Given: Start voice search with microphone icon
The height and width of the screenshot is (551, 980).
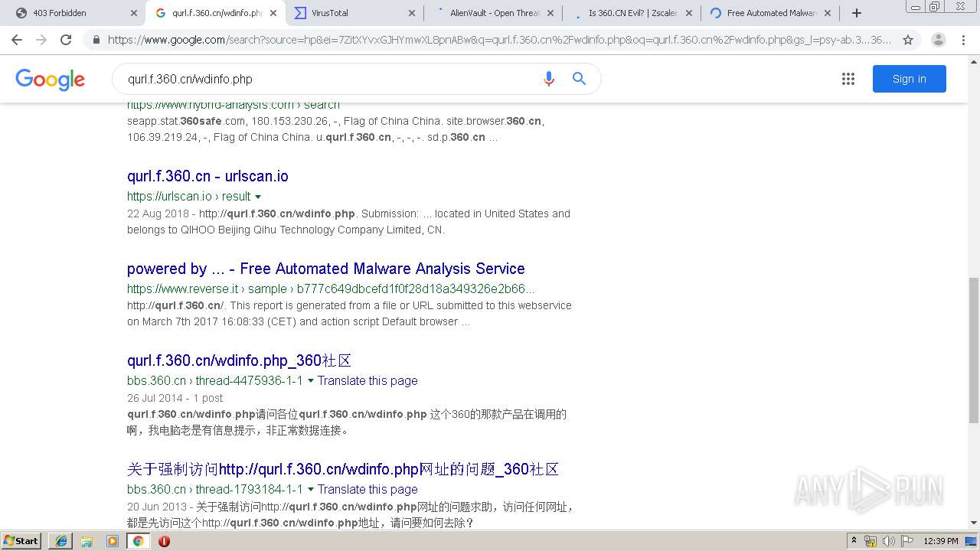Looking at the screenshot, I should [x=548, y=79].
